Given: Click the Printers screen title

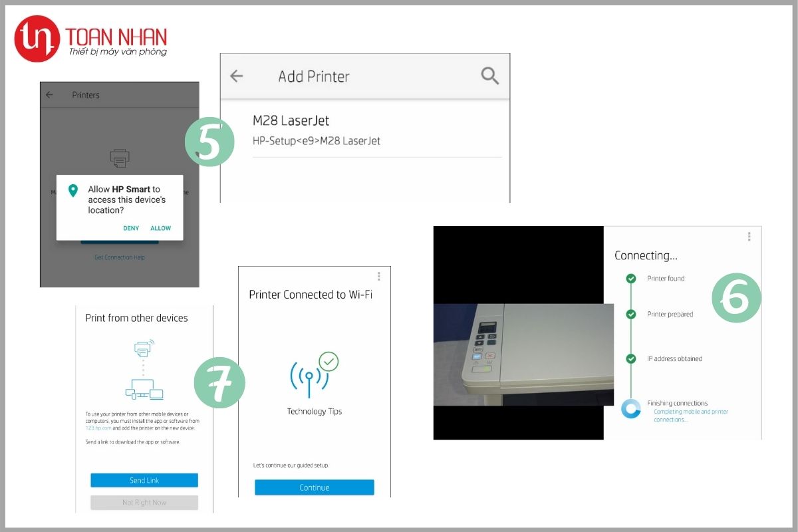Looking at the screenshot, I should pos(86,95).
